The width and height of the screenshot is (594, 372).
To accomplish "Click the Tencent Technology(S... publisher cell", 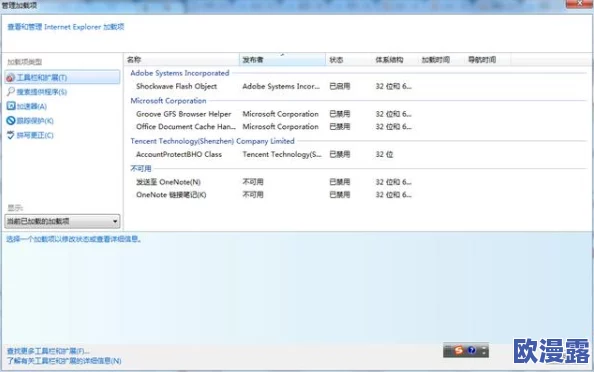I will [x=282, y=154].
